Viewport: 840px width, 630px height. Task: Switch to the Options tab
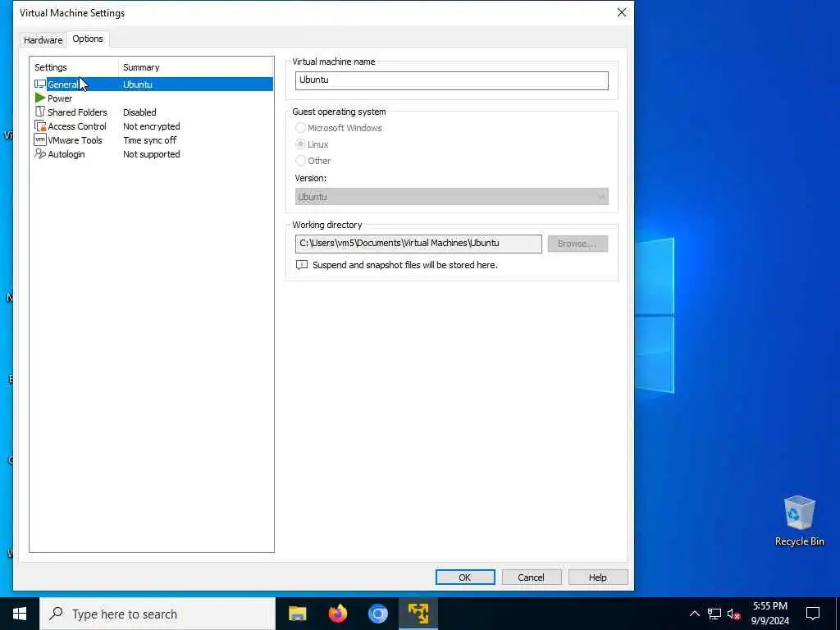[88, 39]
